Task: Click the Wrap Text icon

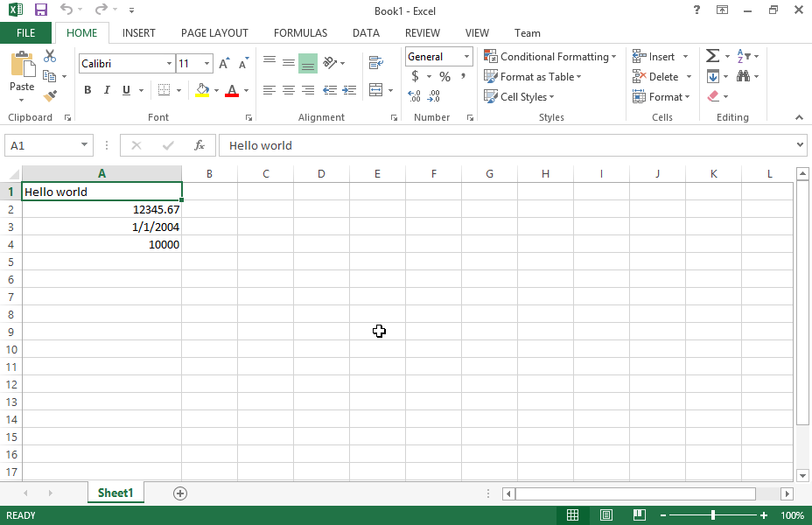Action: point(376,63)
